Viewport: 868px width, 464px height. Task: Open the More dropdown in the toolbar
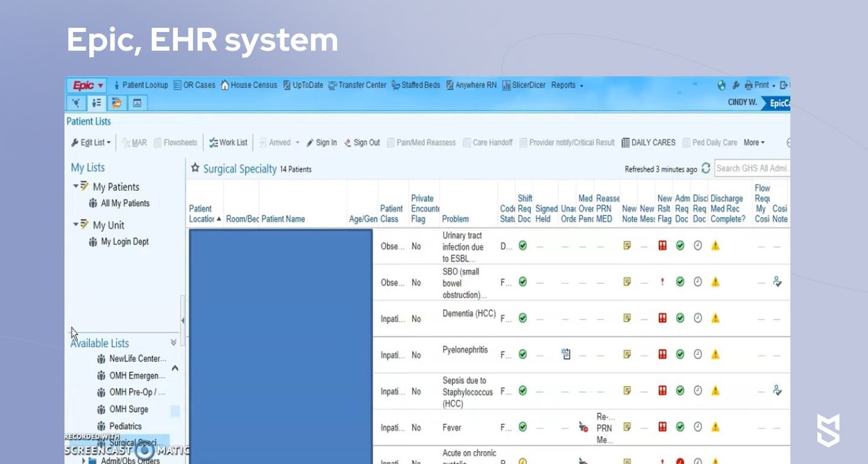click(754, 143)
